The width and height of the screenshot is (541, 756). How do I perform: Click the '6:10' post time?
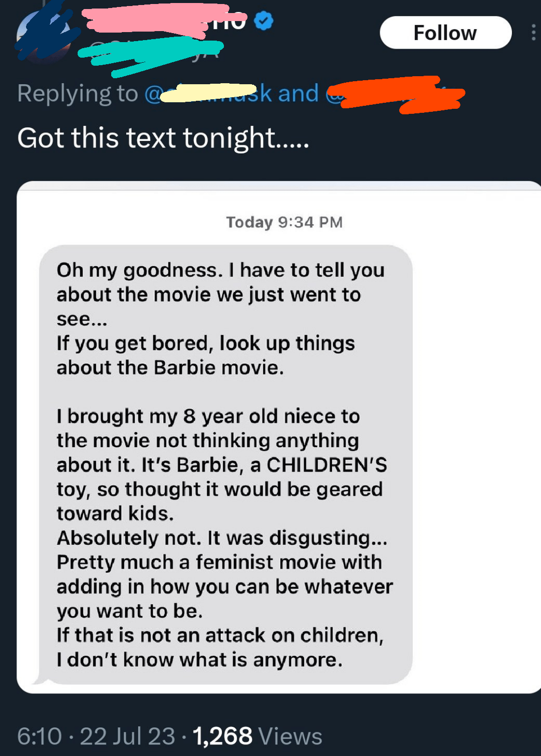click(x=39, y=736)
